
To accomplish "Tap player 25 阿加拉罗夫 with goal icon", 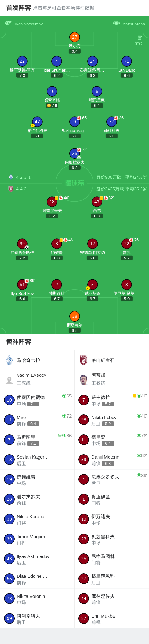I will click(75, 153).
